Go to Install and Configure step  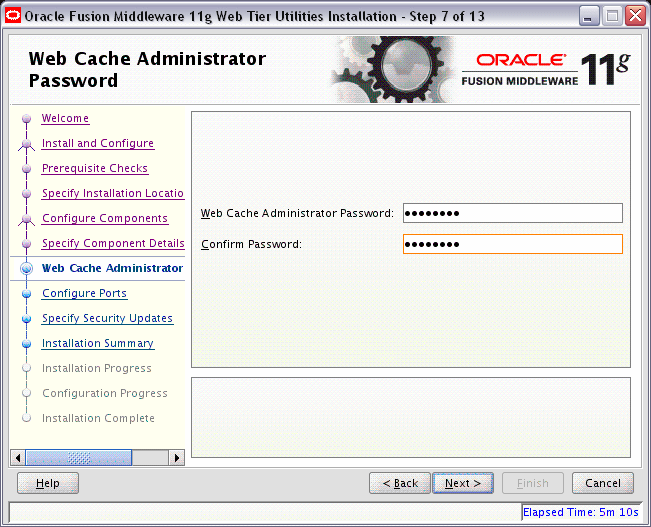[x=98, y=143]
